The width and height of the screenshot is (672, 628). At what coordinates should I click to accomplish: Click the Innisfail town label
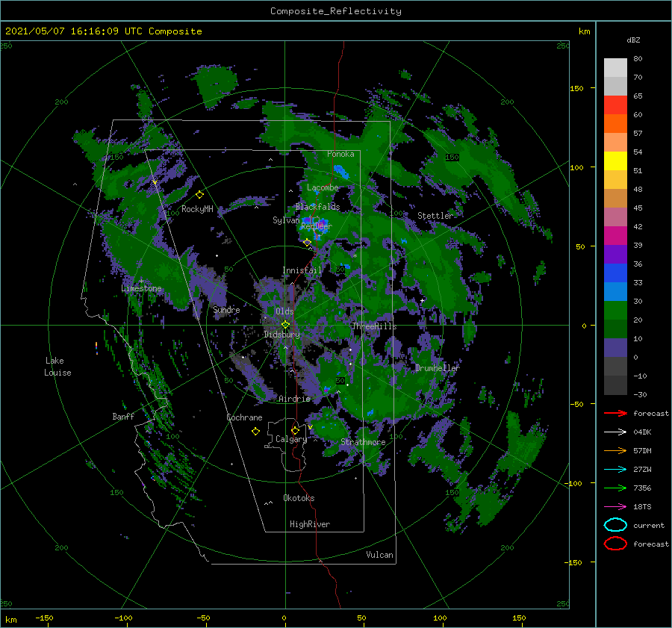[x=302, y=270]
